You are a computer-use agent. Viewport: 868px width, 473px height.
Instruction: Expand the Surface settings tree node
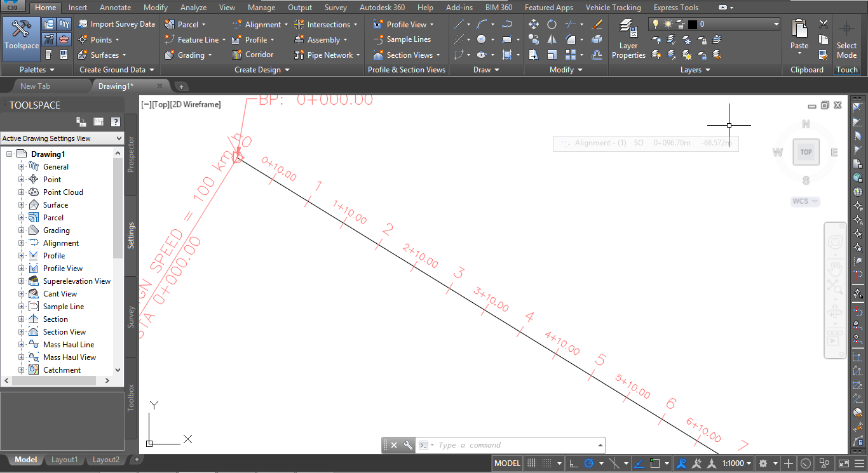(22, 205)
